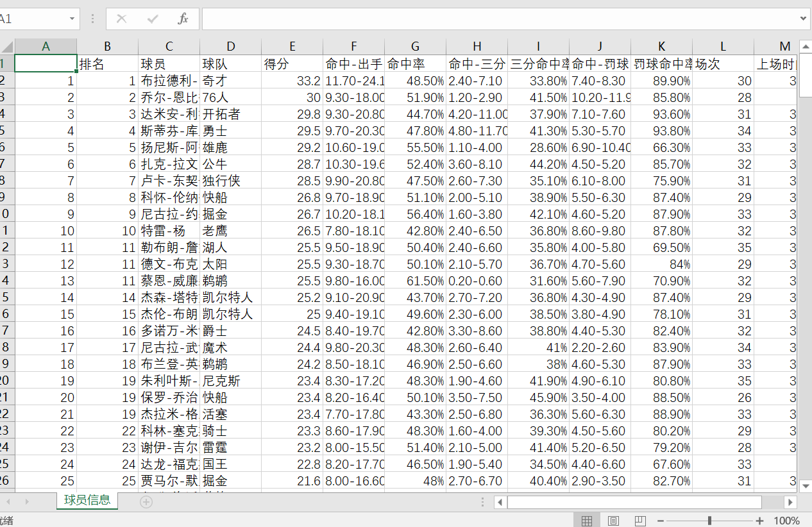Click inside the formula bar input
This screenshot has width=812, height=527.
click(x=500, y=19)
